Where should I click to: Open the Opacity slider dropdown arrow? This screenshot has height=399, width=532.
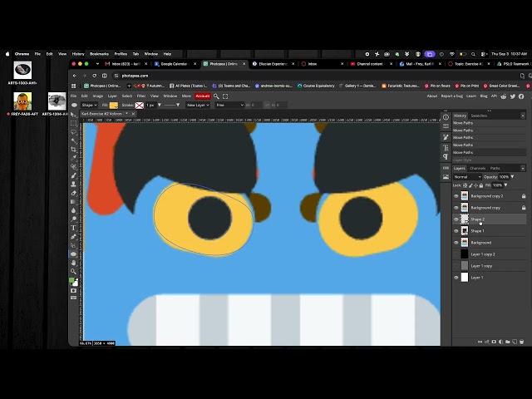(x=512, y=177)
